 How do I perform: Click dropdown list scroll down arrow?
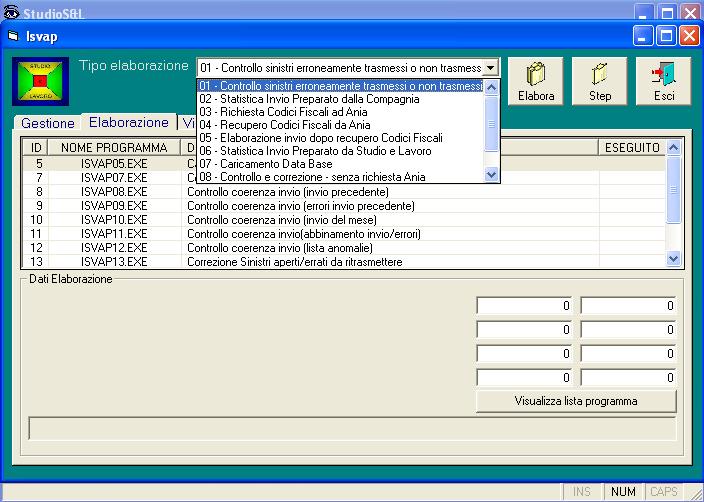coord(492,174)
